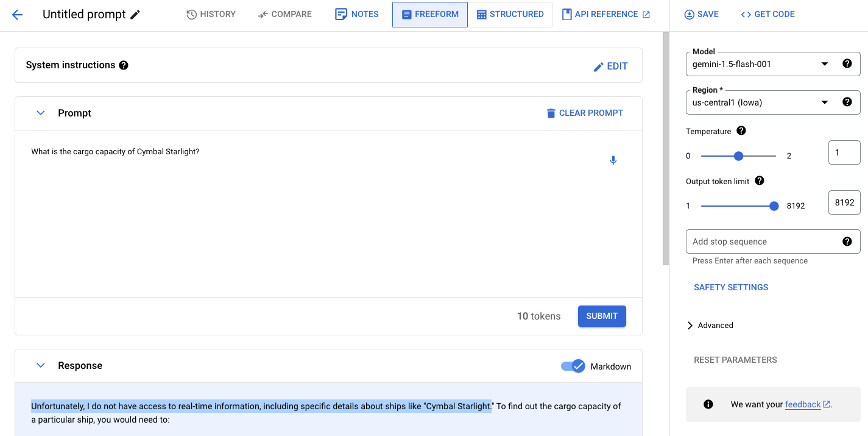Collapse the Response section
This screenshot has width=868, height=436.
coord(41,365)
